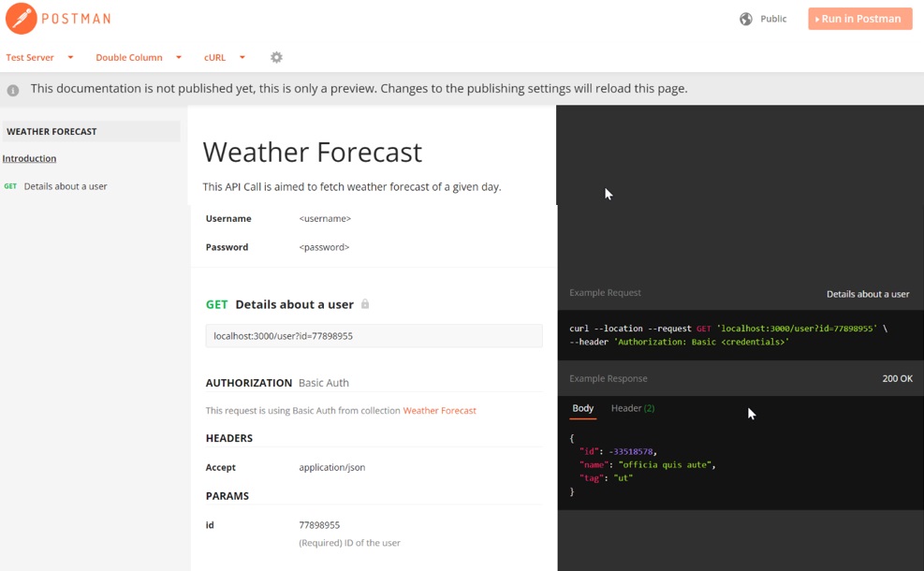Click the lock icon beside Details about a user
The width and height of the screenshot is (924, 571).
coord(365,304)
